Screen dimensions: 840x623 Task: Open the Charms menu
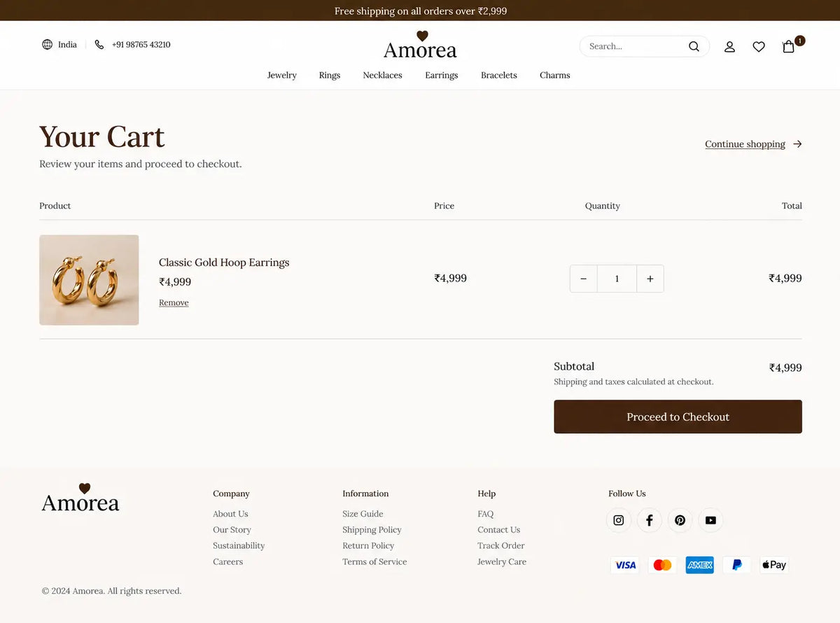click(555, 75)
